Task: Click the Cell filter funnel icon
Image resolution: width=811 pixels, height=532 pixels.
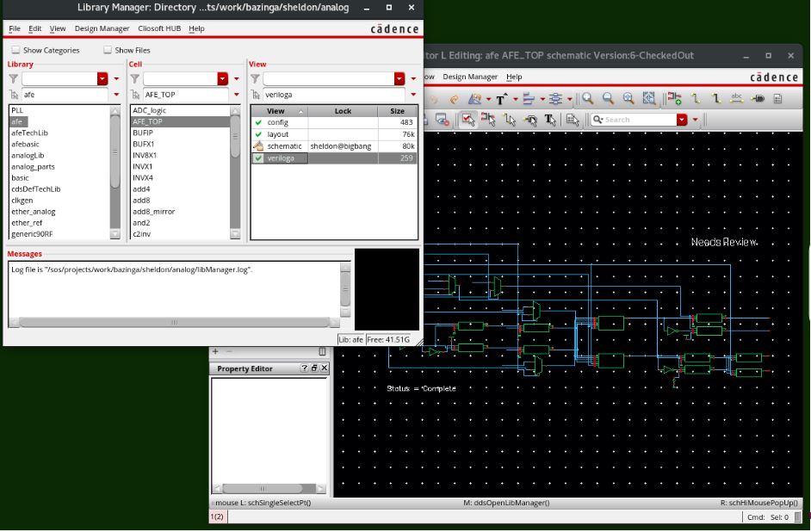Action: point(135,78)
